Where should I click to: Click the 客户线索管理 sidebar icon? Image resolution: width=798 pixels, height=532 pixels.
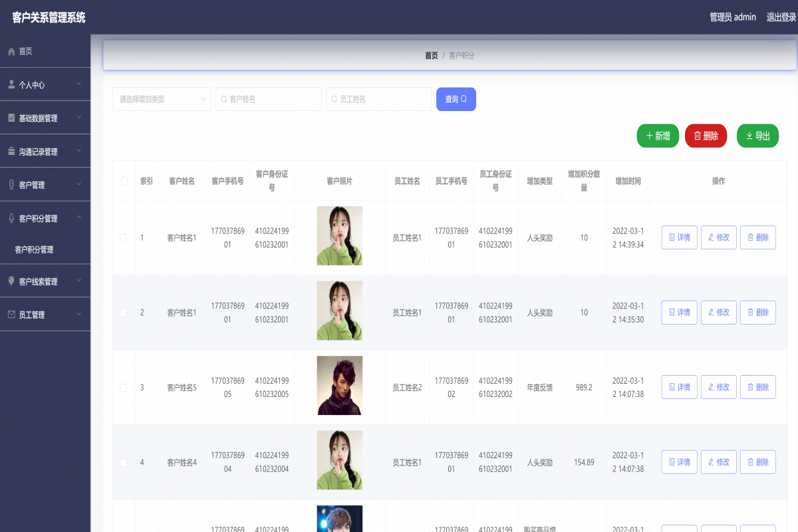[11, 281]
